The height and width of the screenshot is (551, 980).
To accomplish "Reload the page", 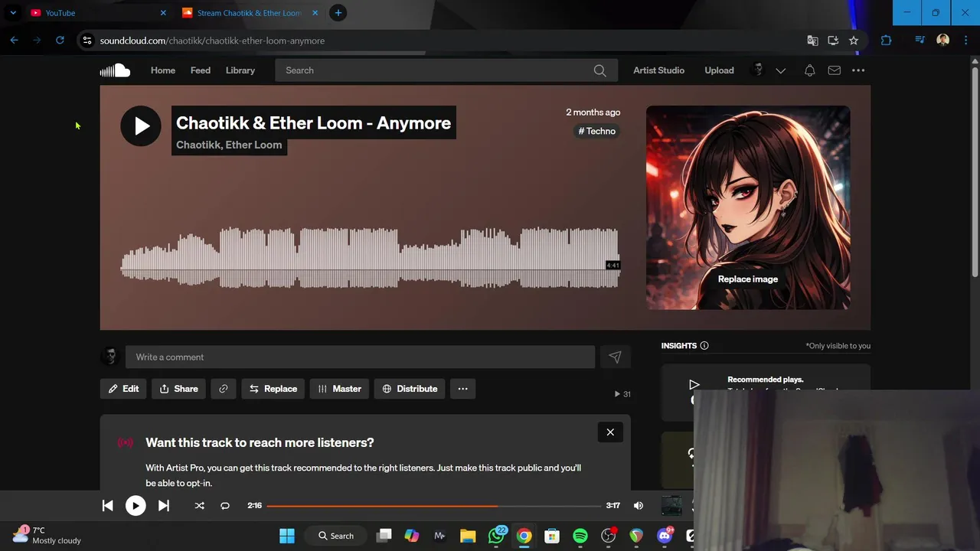I will click(x=60, y=41).
